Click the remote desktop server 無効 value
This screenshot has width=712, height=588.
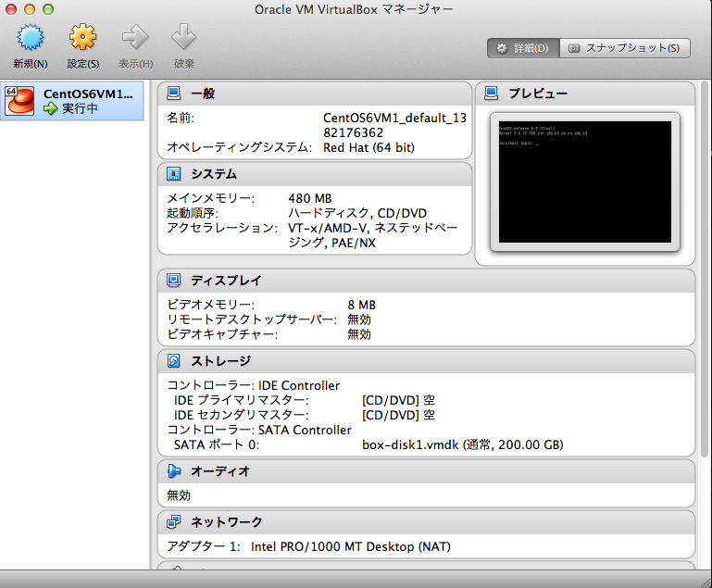tap(359, 319)
